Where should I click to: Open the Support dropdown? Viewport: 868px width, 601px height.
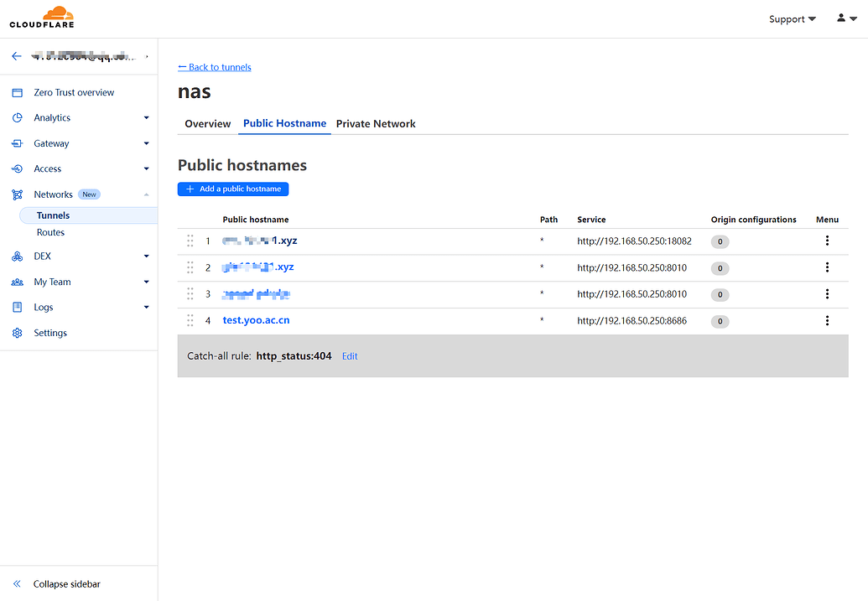793,18
